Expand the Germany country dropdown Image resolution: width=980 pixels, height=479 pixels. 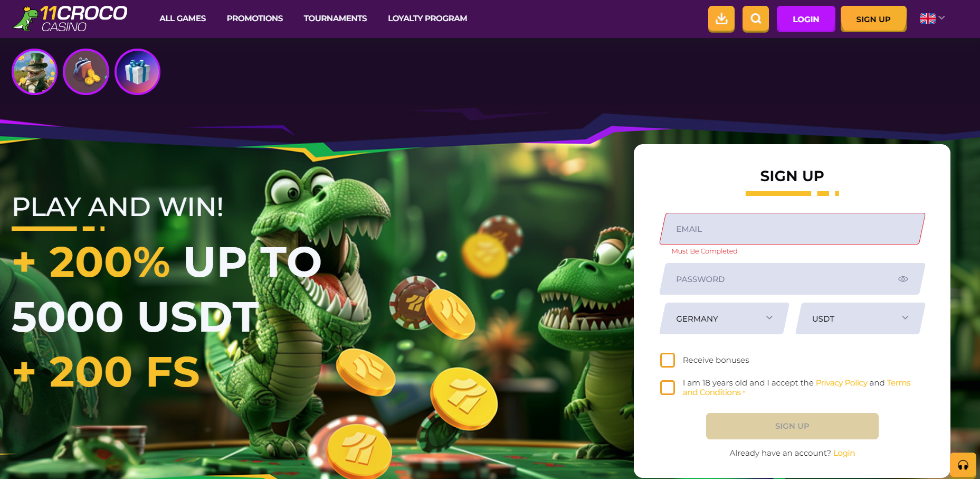click(x=724, y=318)
